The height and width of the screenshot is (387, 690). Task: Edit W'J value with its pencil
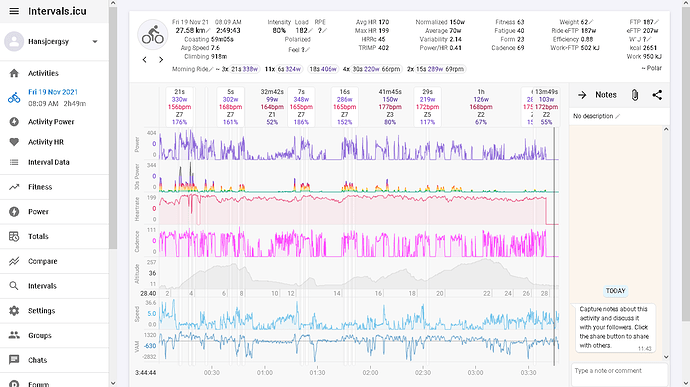click(x=650, y=39)
